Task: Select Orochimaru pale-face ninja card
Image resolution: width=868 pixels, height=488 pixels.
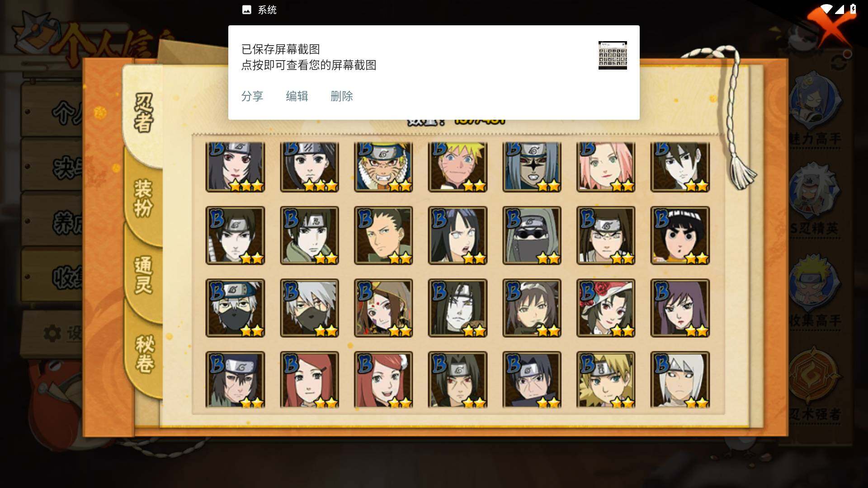Action: click(x=458, y=308)
